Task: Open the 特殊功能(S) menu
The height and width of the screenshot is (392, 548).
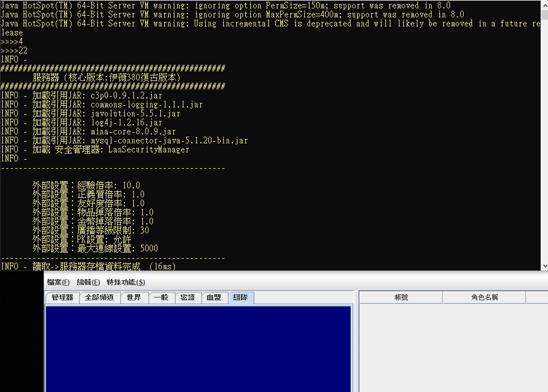Action: pos(126,282)
